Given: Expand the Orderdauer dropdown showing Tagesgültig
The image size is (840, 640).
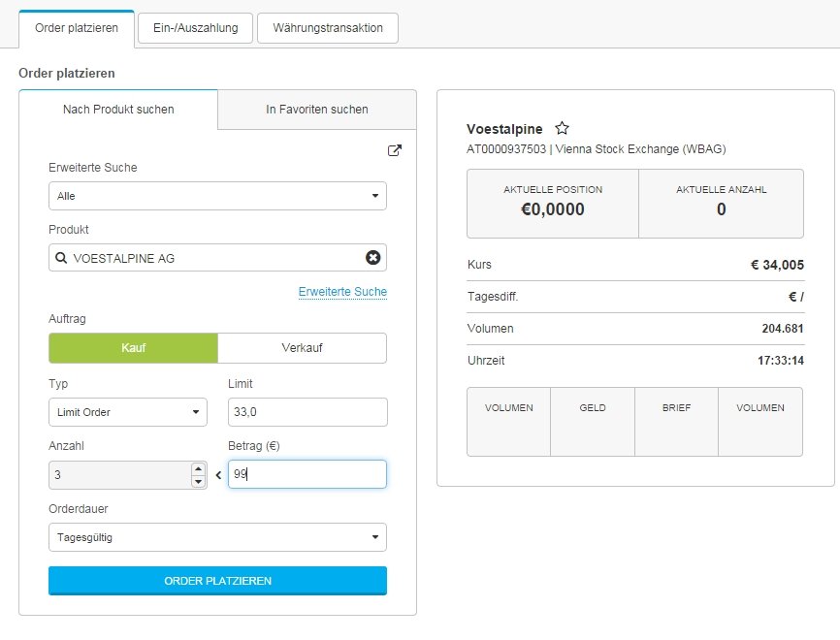Looking at the screenshot, I should tap(217, 537).
